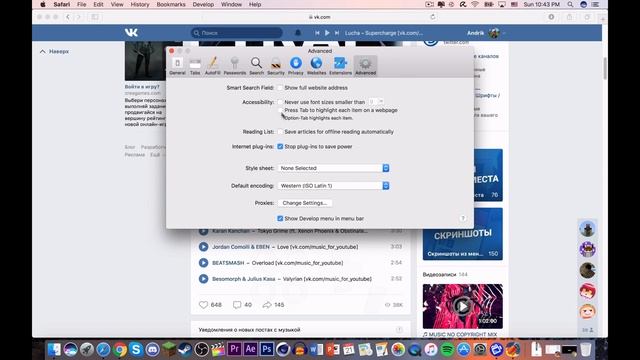Viewport: 640px width, 360px height.
Task: Open the Bookmarks menu
Action: [171, 4]
